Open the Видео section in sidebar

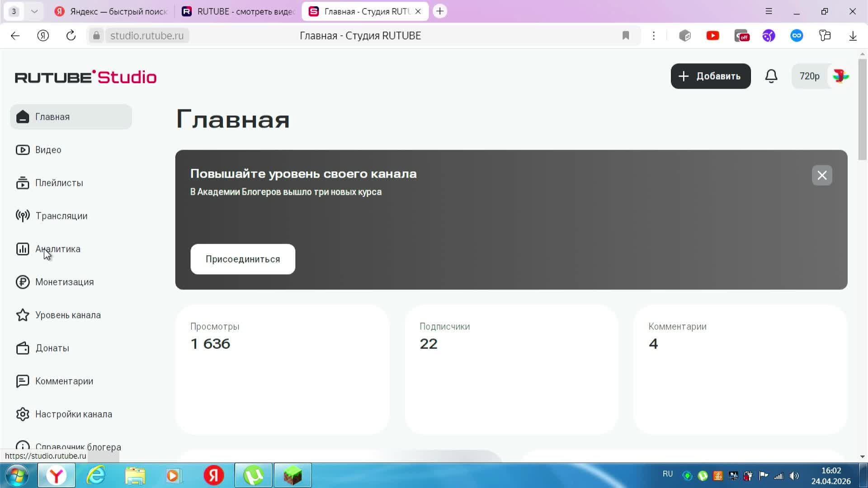click(x=48, y=150)
